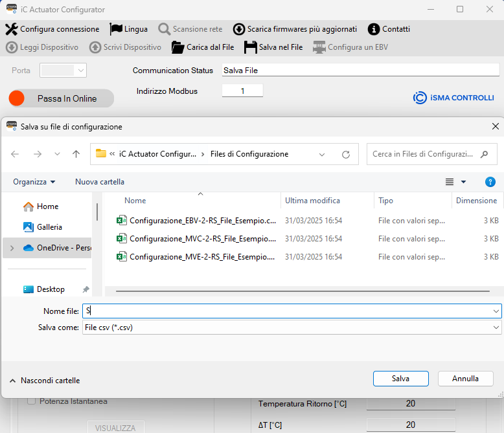Open Contatti info icon
The height and width of the screenshot is (433, 504).
point(373,29)
